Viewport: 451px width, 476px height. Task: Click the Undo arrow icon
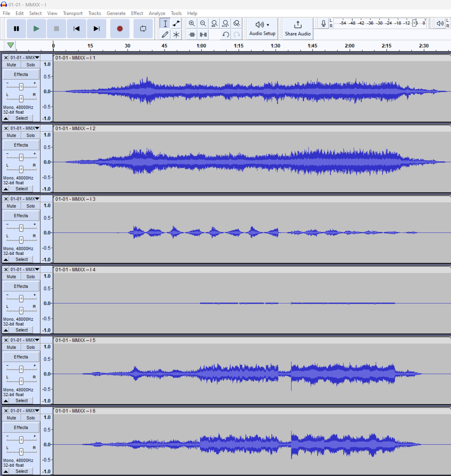(226, 34)
